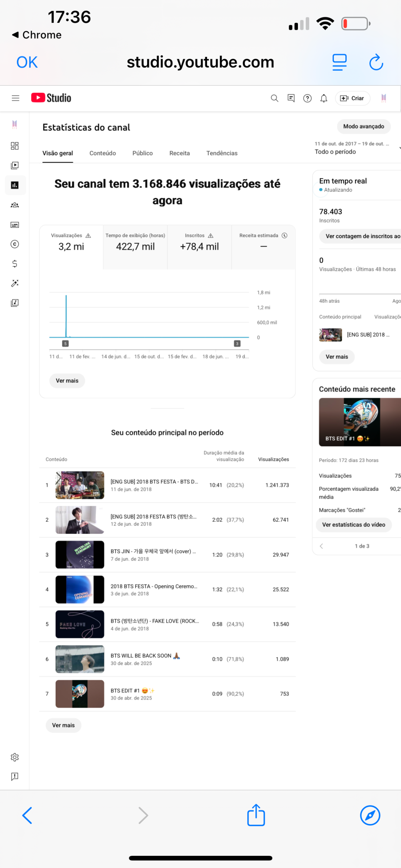Open the Earn dollar sidebar icon
Viewport: 401px width, 868px height.
pyautogui.click(x=15, y=264)
